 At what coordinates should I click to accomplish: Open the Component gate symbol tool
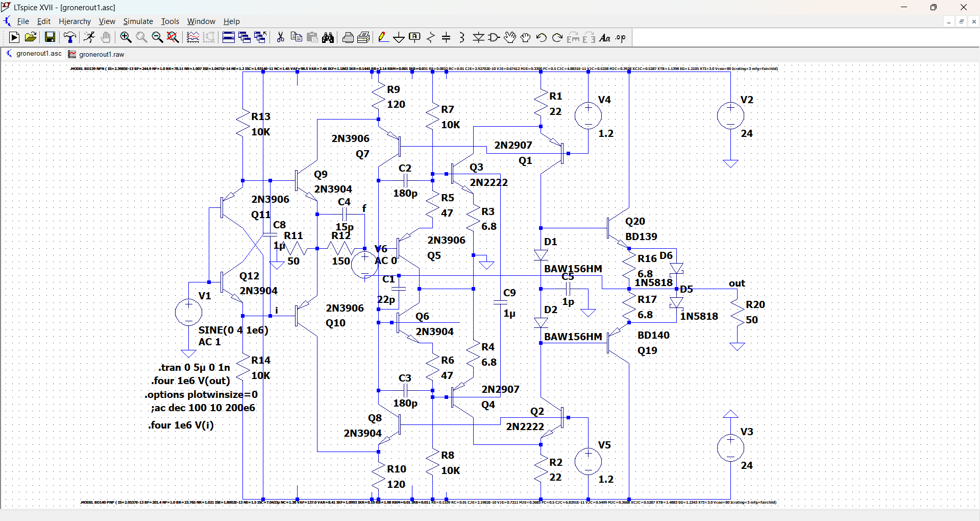494,37
